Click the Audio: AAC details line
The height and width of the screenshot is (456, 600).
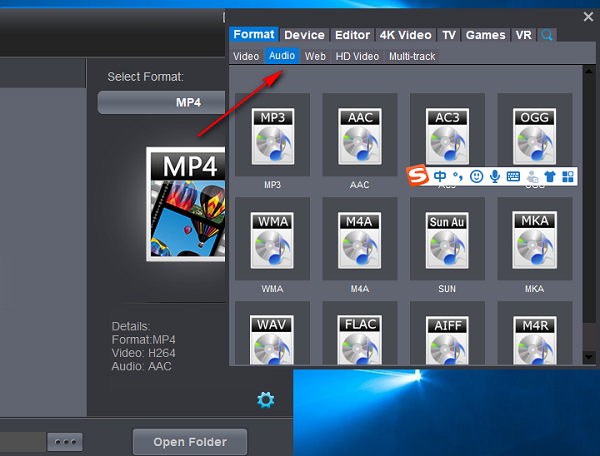click(x=141, y=366)
